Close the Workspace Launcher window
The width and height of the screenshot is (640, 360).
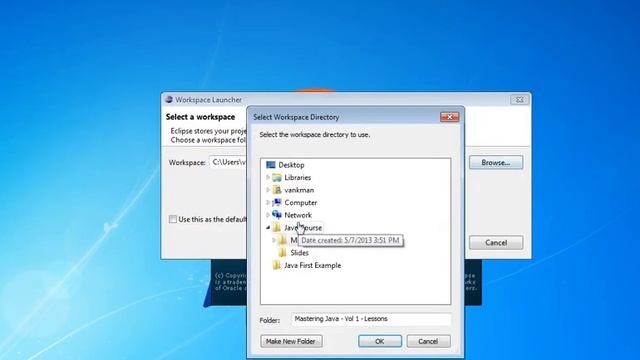coord(519,100)
